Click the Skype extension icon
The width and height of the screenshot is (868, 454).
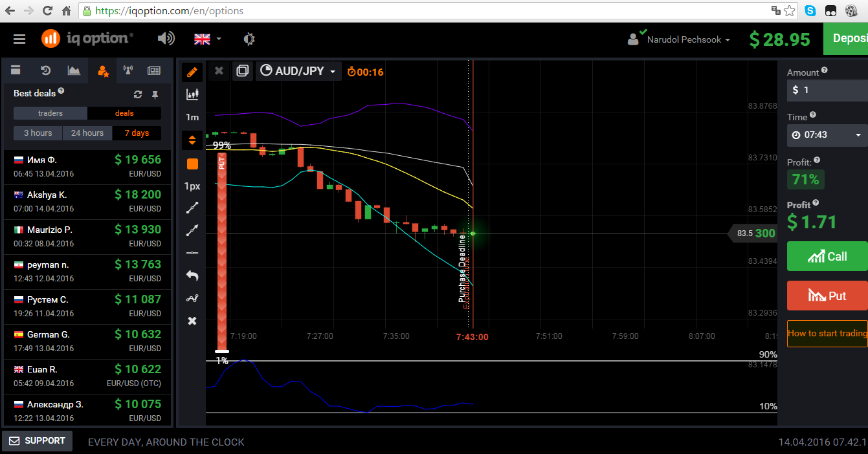[x=810, y=10]
